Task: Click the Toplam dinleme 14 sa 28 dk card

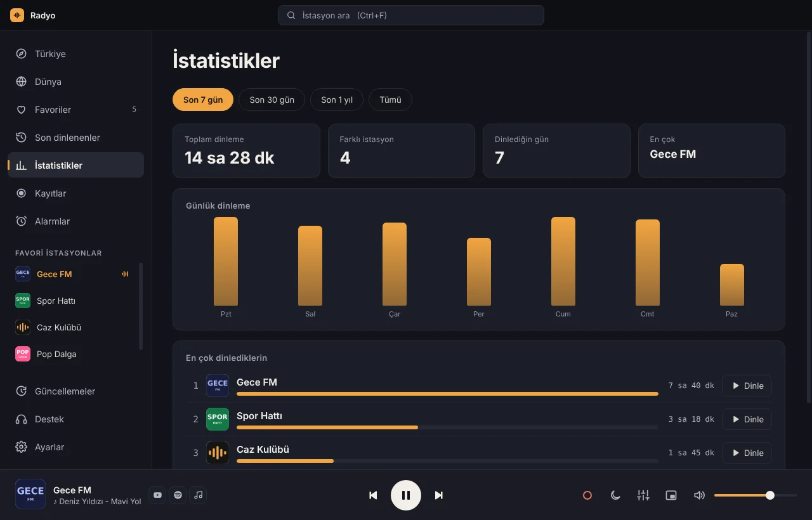Action: point(246,151)
